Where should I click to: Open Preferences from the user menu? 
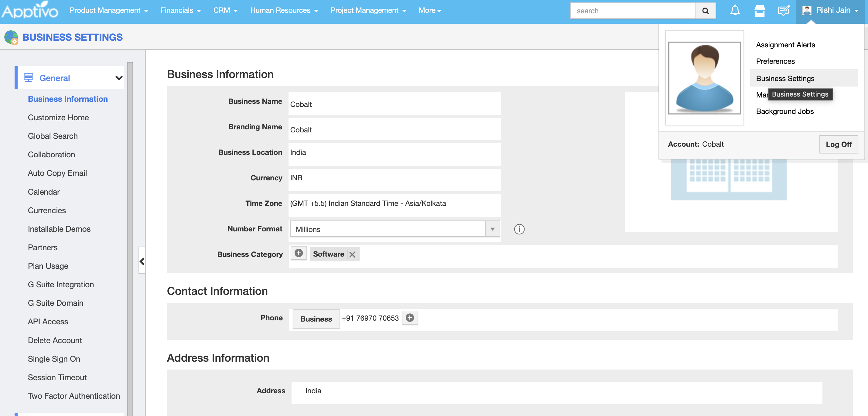(775, 61)
